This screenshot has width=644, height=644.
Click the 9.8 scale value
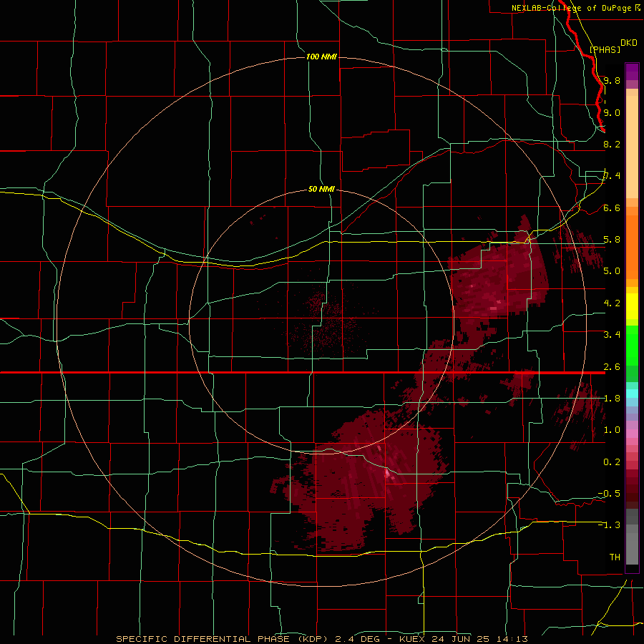coord(612,80)
